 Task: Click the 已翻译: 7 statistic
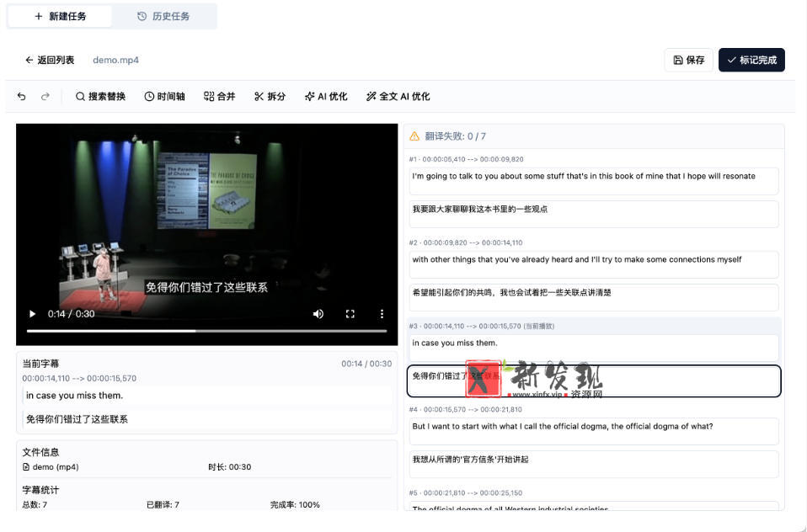coord(163,505)
